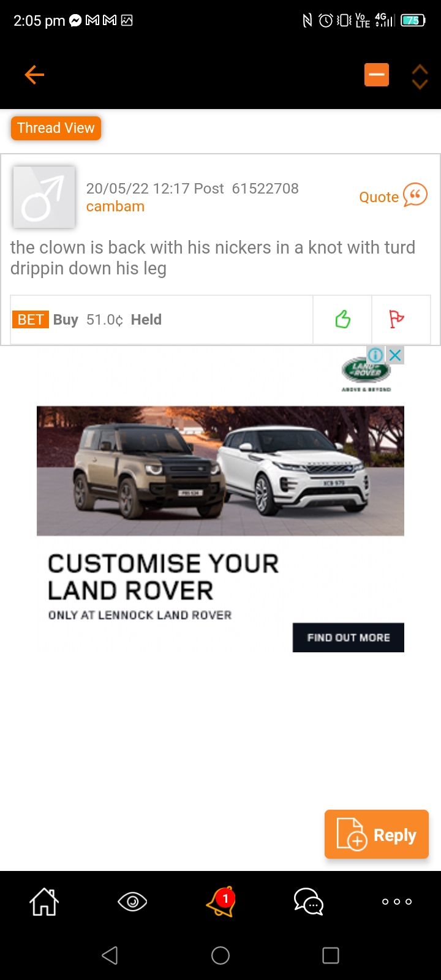Give the post a green thumbs up
Viewport: 441px width, 980px height.
pyautogui.click(x=342, y=319)
